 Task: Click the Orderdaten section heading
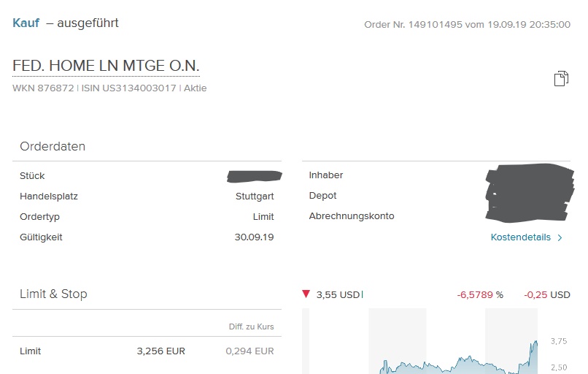coord(53,146)
